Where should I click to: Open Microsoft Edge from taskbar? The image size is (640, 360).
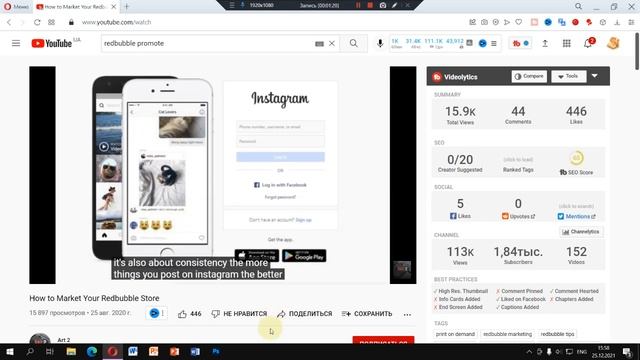(x=92, y=351)
